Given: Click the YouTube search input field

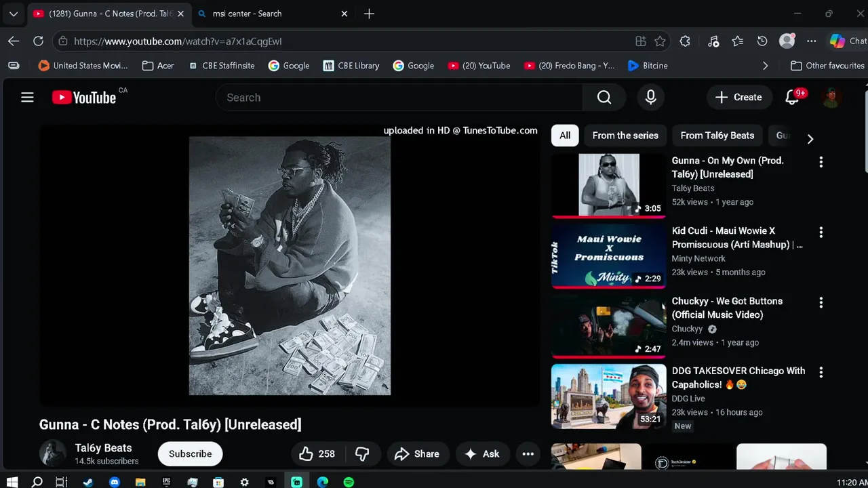Looking at the screenshot, I should point(399,98).
